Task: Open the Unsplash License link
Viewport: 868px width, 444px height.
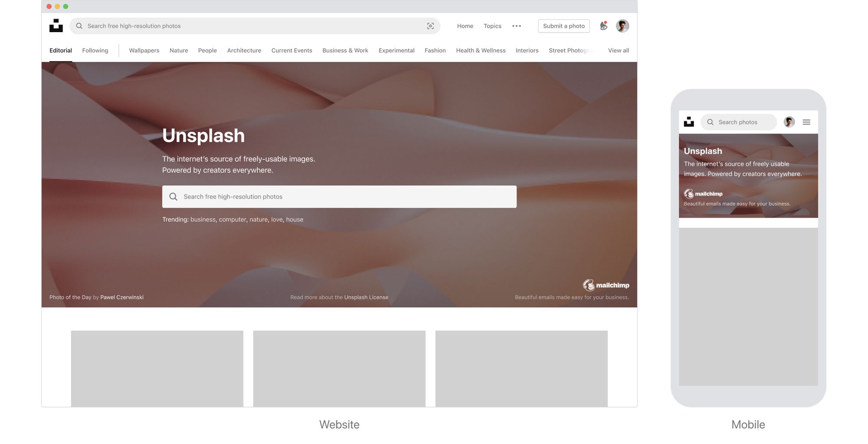Action: 366,297
